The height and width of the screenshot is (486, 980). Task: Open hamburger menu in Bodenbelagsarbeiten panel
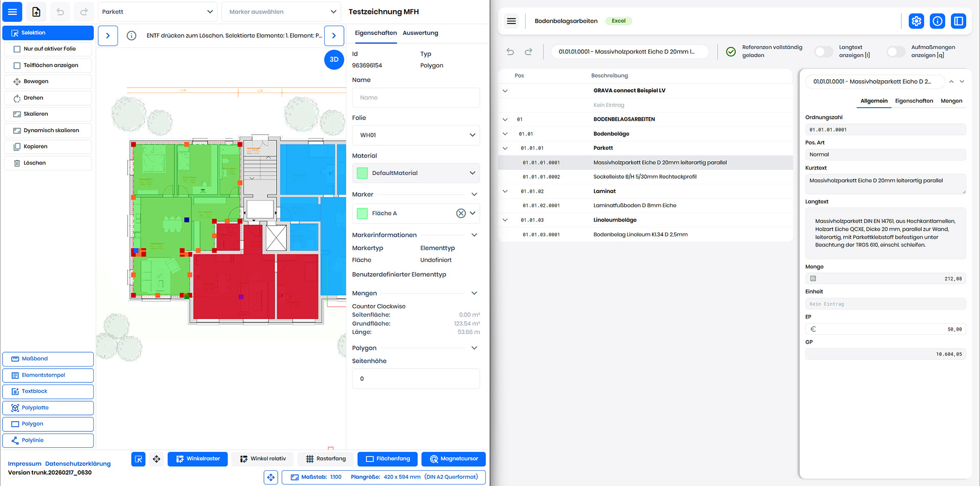pos(511,21)
